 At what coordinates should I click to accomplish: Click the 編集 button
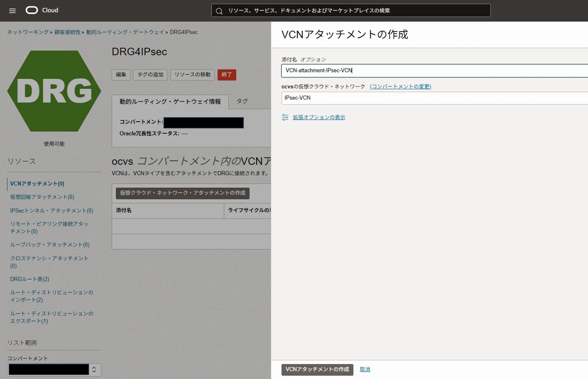121,75
